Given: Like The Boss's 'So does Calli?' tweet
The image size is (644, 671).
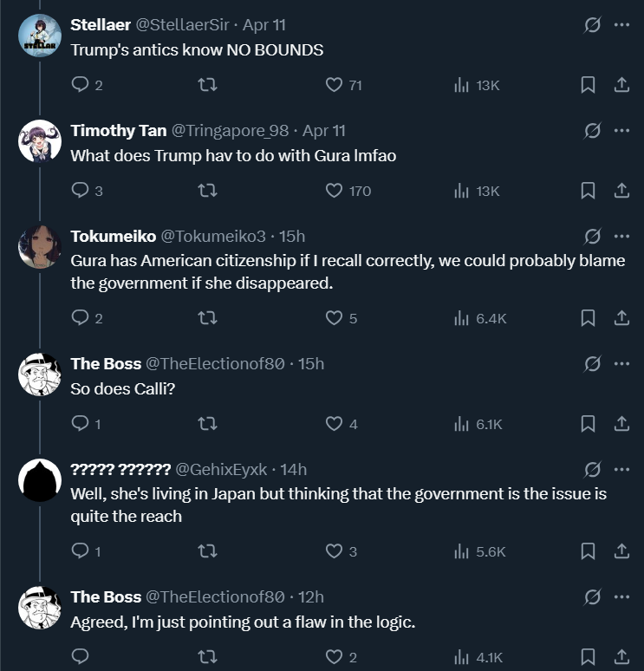Looking at the screenshot, I should 334,424.
